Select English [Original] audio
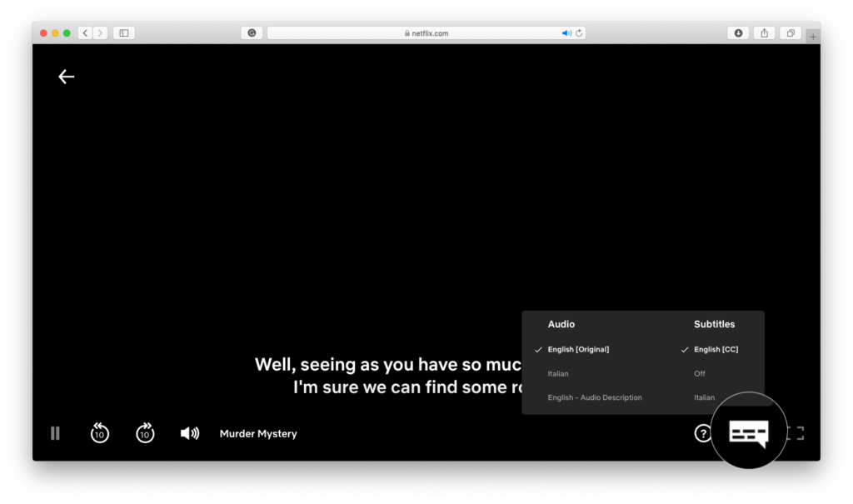853x504 pixels. click(x=578, y=349)
